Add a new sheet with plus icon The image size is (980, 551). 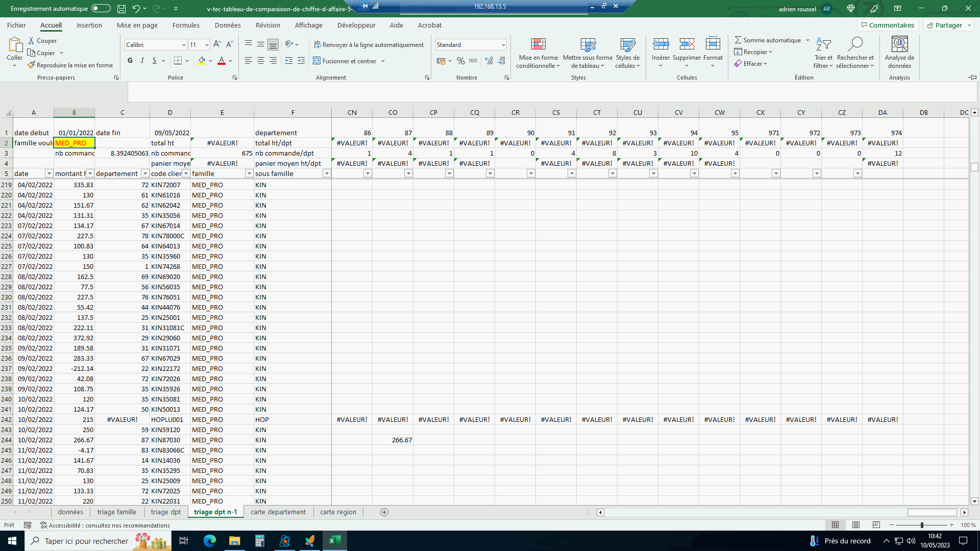pos(384,512)
